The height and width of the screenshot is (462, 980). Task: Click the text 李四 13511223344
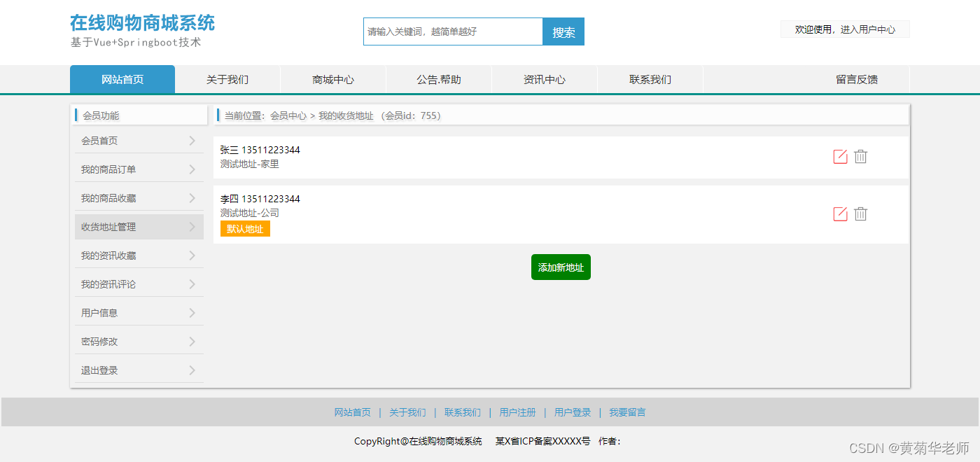[260, 199]
